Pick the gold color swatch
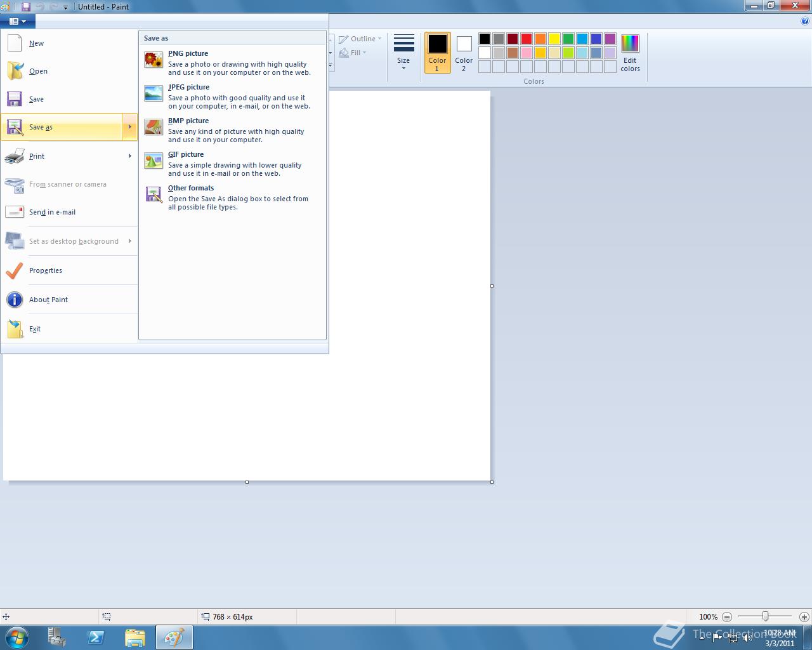 click(x=540, y=53)
